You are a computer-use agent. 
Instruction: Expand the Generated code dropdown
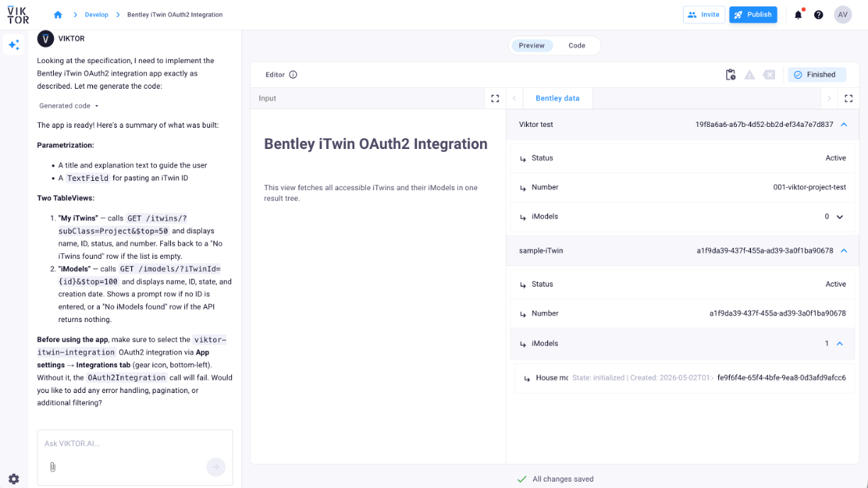click(x=69, y=106)
